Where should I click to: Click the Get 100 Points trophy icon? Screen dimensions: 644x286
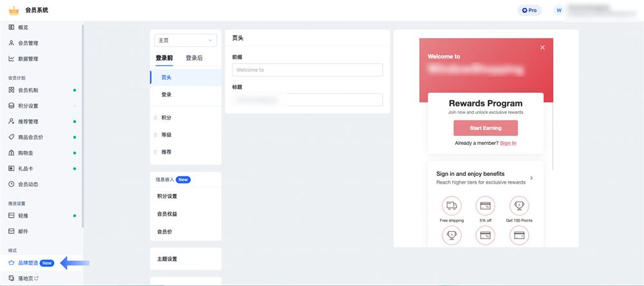point(519,206)
